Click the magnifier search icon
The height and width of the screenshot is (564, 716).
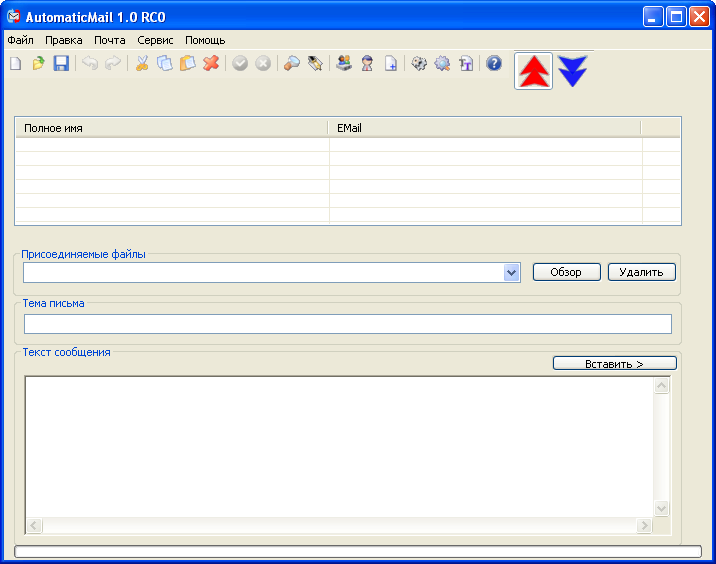tap(292, 64)
